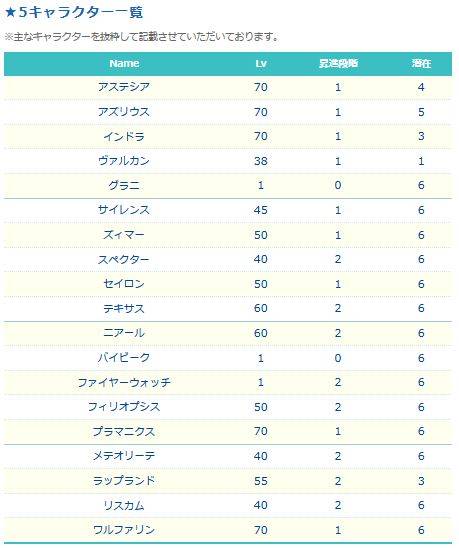459x548 pixels.
Task: Select the アステシア row name
Action: pyautogui.click(x=124, y=87)
